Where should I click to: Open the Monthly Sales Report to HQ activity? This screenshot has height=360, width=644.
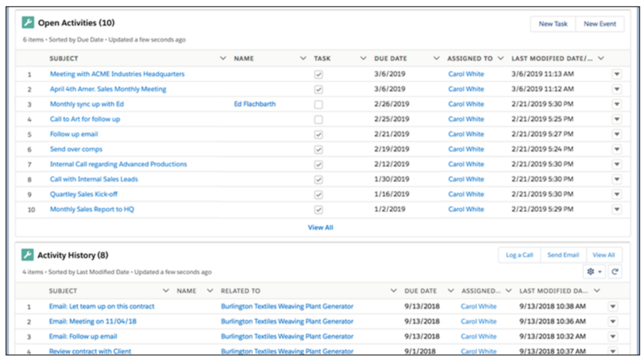point(92,209)
